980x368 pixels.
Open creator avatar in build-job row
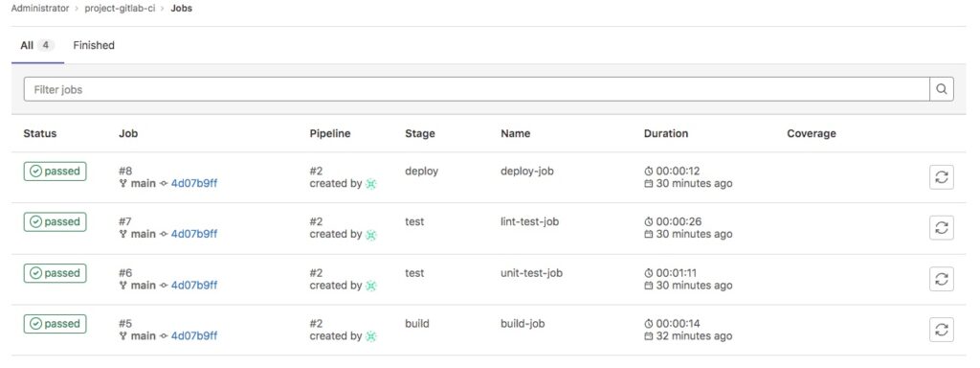click(x=371, y=336)
